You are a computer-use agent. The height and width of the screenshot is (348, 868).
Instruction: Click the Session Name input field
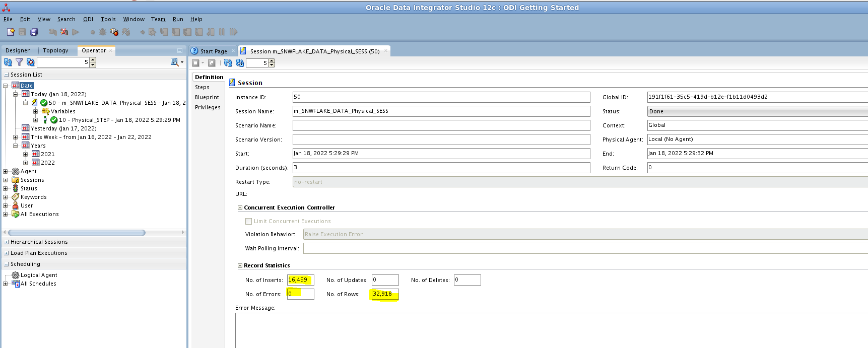441,111
